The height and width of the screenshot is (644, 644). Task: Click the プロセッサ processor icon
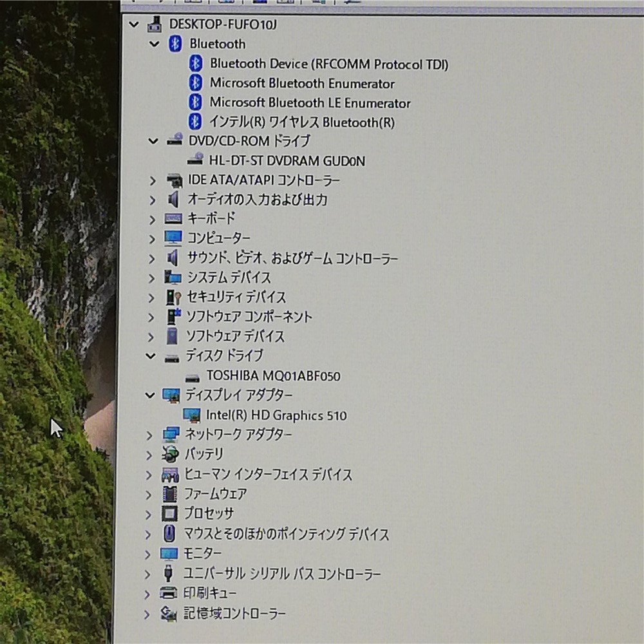pos(170,514)
